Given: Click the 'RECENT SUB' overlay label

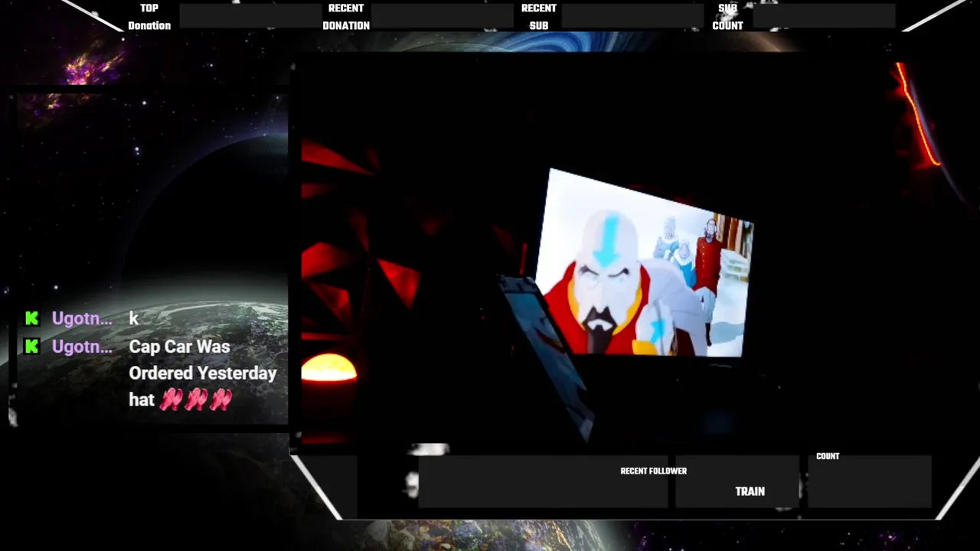Looking at the screenshot, I should pos(539,17).
